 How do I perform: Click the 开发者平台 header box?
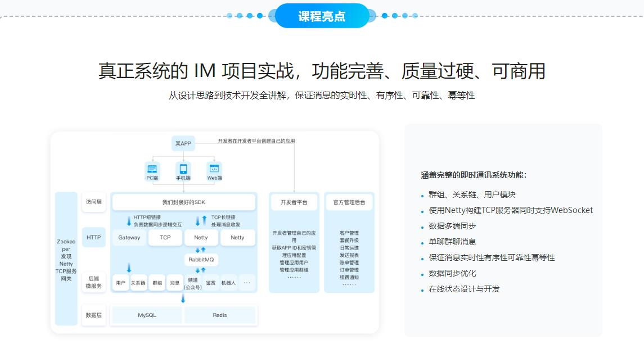click(x=294, y=202)
